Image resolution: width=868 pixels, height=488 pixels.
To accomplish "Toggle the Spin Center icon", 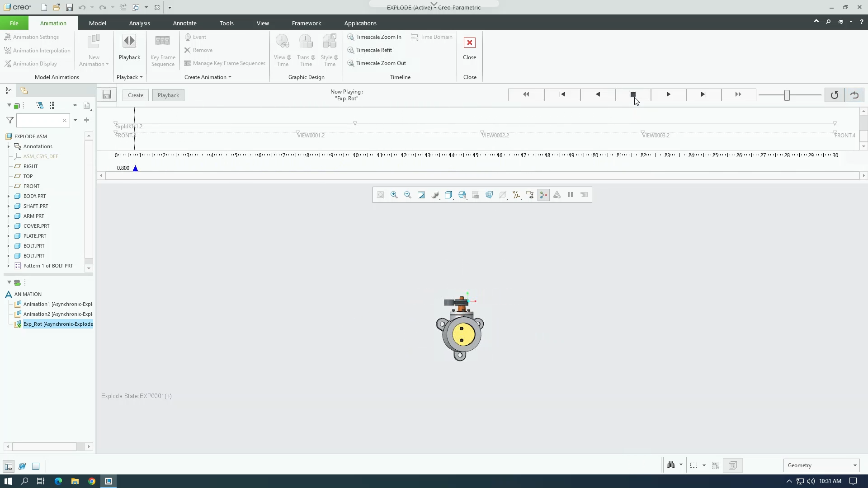I will pyautogui.click(x=543, y=195).
